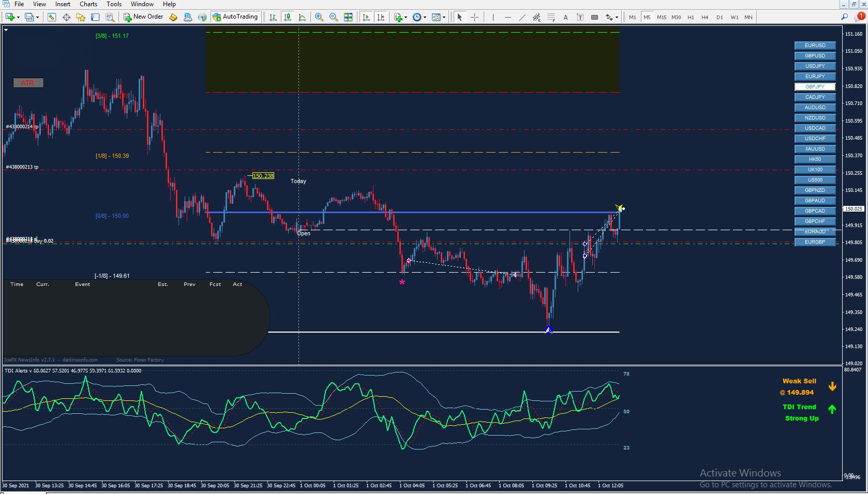Screen dimensions: 868x494
Task: Open the Charts menu
Action: (88, 4)
